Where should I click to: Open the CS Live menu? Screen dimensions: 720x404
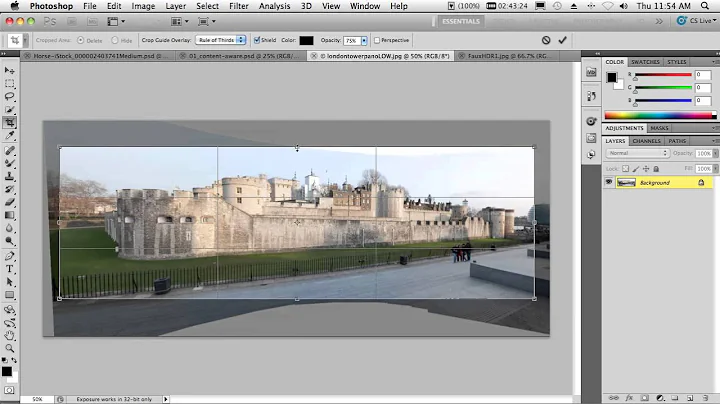coord(697,21)
